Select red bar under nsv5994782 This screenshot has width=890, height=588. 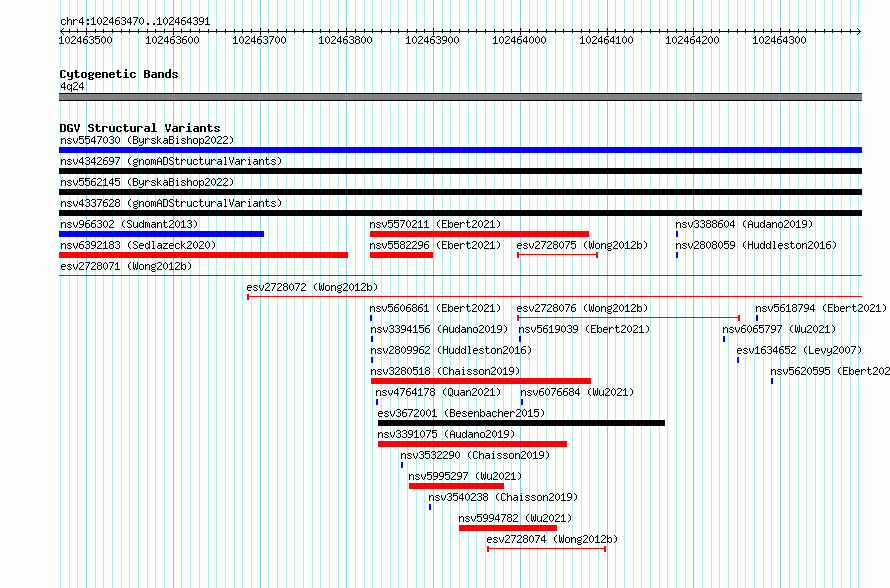pyautogui.click(x=508, y=528)
